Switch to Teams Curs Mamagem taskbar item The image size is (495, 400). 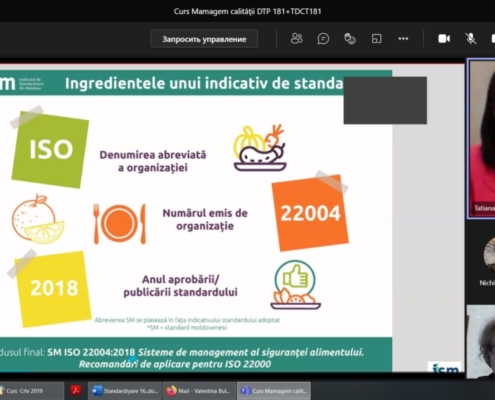274,391
